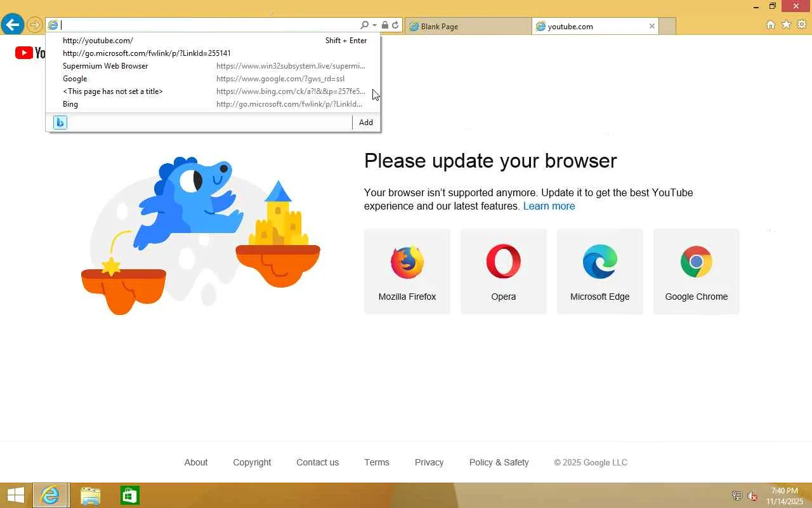Close the youtube.com tab
The image size is (812, 508).
click(652, 26)
